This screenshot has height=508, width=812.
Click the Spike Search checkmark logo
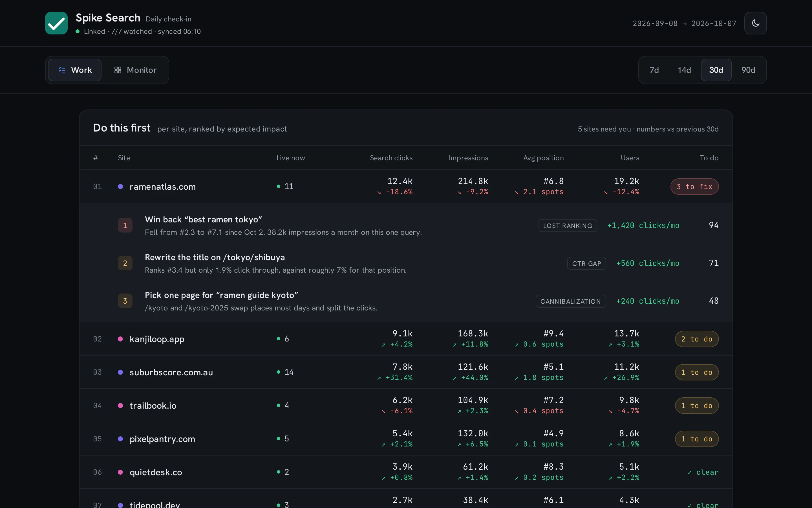click(x=56, y=23)
